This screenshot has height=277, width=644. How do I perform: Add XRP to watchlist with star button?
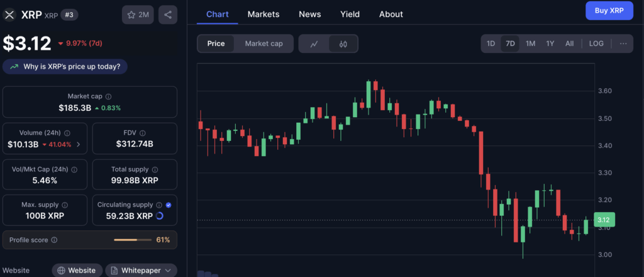point(138,15)
